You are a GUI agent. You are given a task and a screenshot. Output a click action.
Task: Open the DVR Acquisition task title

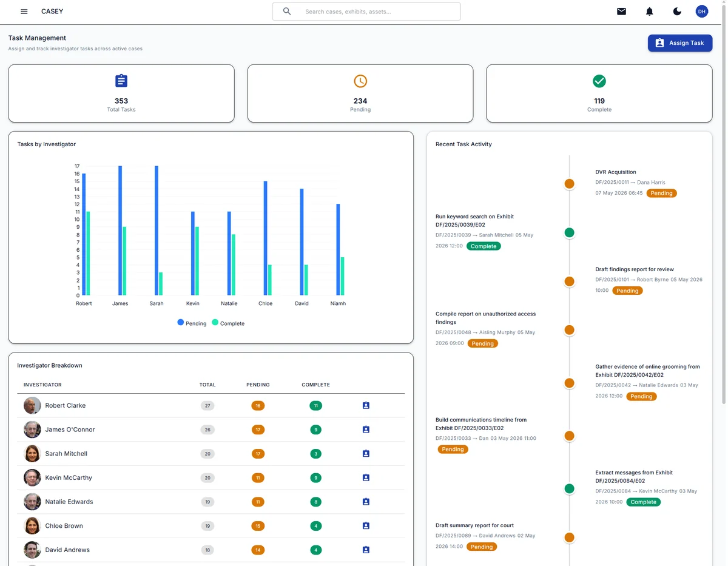[616, 172]
